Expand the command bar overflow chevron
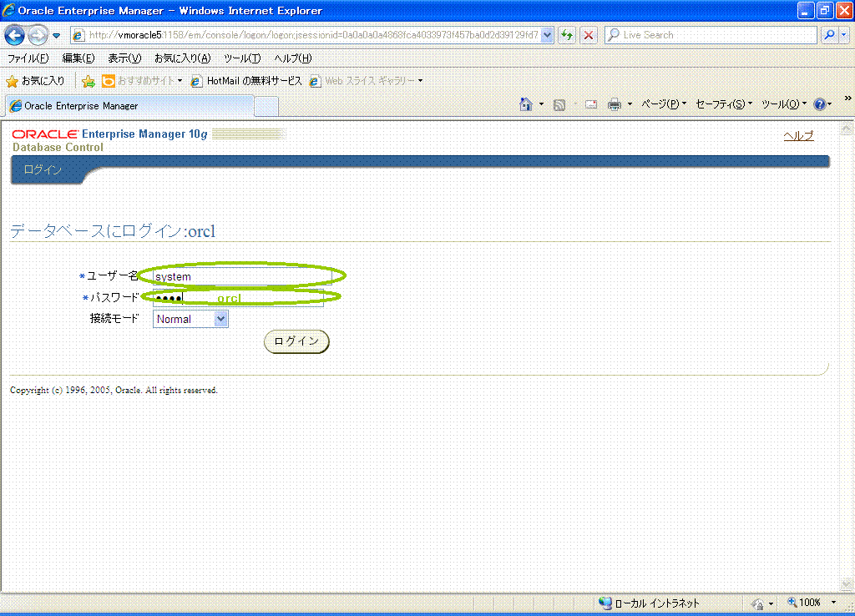This screenshot has height=616, width=855. point(847,98)
